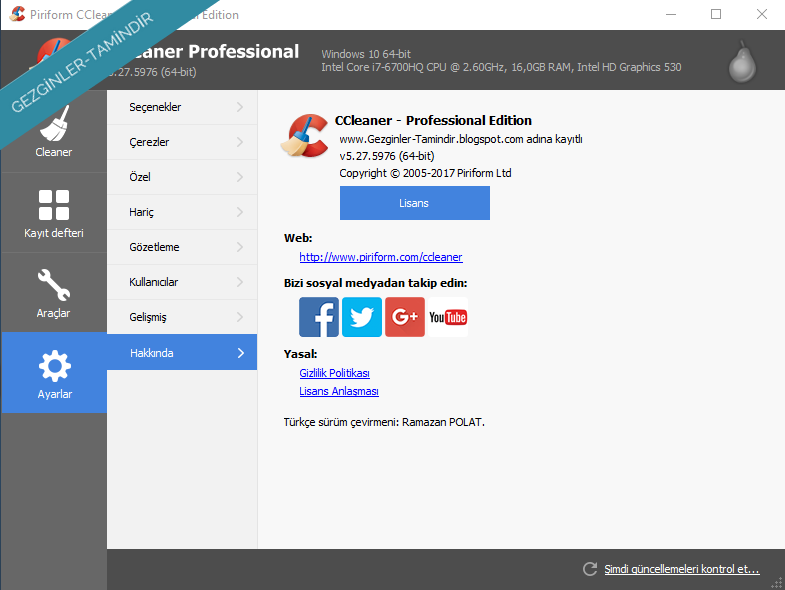The image size is (785, 590).
Task: Click the Intel Core i7-6700HQ system info text
Action: click(501, 67)
